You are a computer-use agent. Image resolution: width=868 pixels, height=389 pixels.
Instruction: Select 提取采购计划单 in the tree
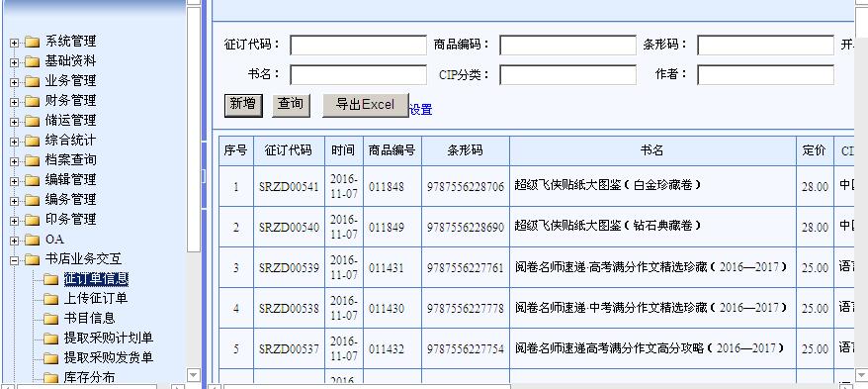[x=109, y=338]
